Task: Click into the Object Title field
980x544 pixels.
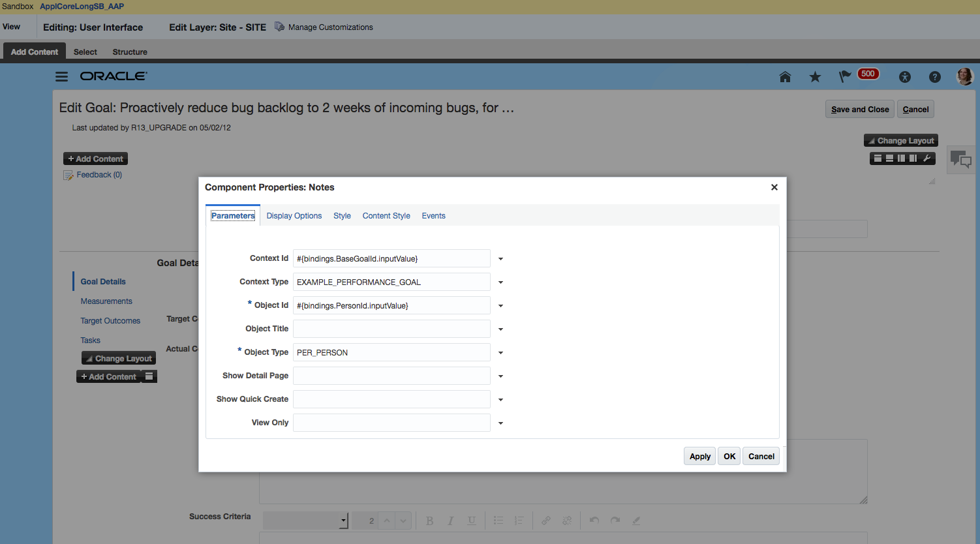Action: pyautogui.click(x=391, y=329)
